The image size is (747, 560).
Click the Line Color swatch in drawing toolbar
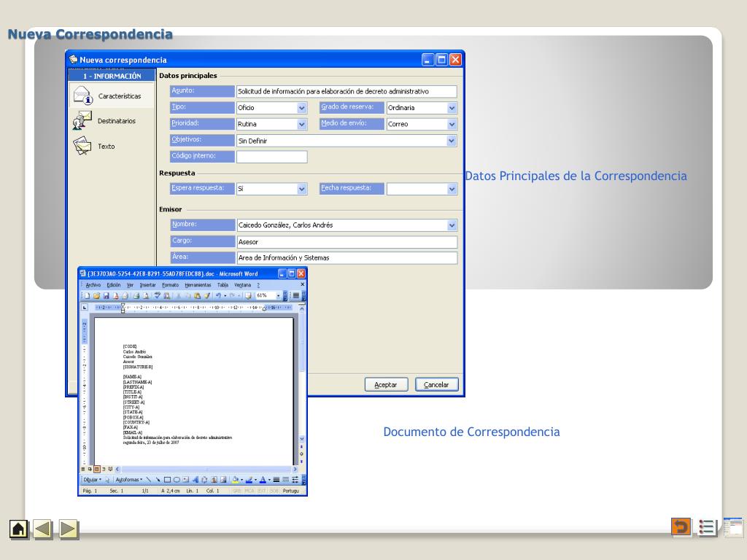coord(249,480)
